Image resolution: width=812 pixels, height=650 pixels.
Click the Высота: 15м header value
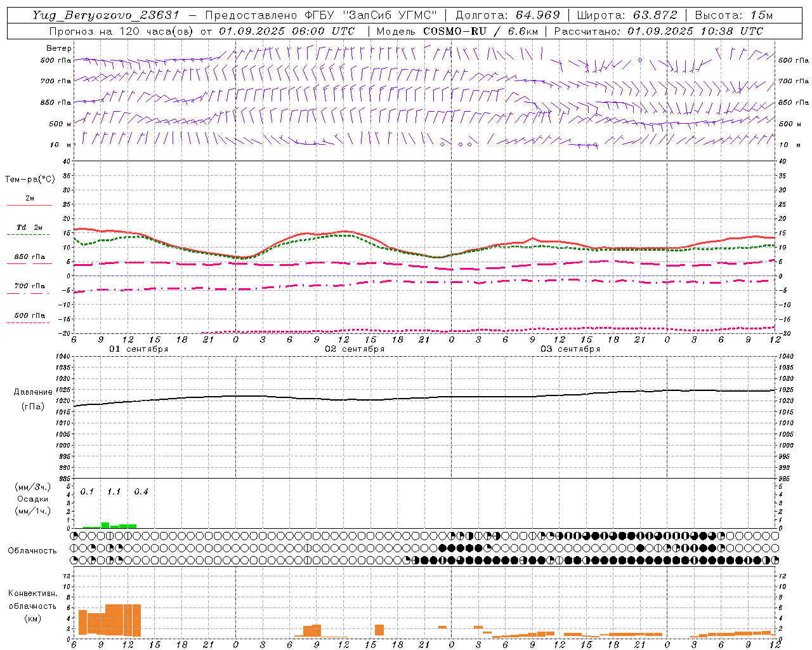point(734,15)
